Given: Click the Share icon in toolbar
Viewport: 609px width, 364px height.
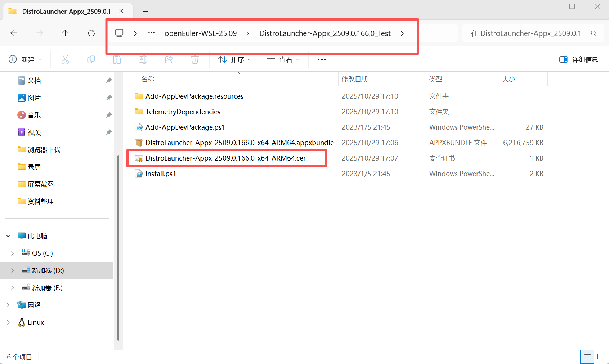Looking at the screenshot, I should tap(169, 59).
